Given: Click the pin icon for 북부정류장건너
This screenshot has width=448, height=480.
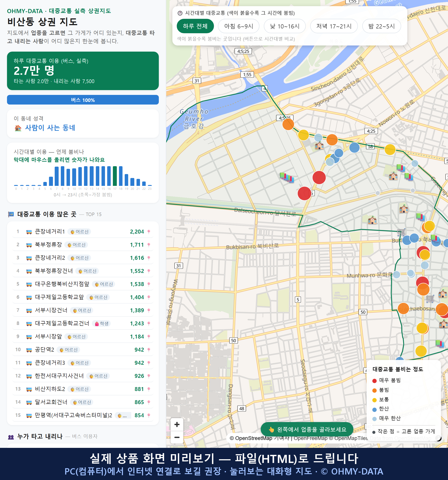Looking at the screenshot, I should click(x=149, y=271).
